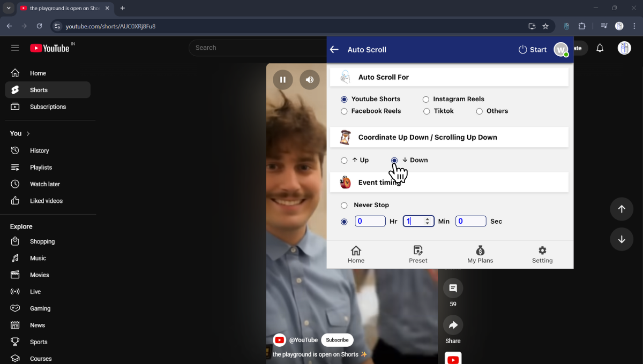Screen dimensions: 643x364
Task: Click the Share arrow icon
Action: point(453,325)
